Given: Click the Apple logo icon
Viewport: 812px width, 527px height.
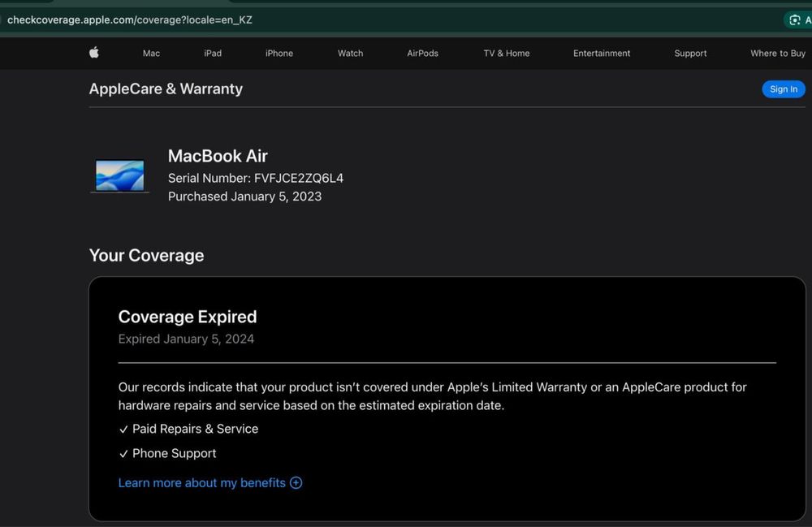Looking at the screenshot, I should coord(94,53).
